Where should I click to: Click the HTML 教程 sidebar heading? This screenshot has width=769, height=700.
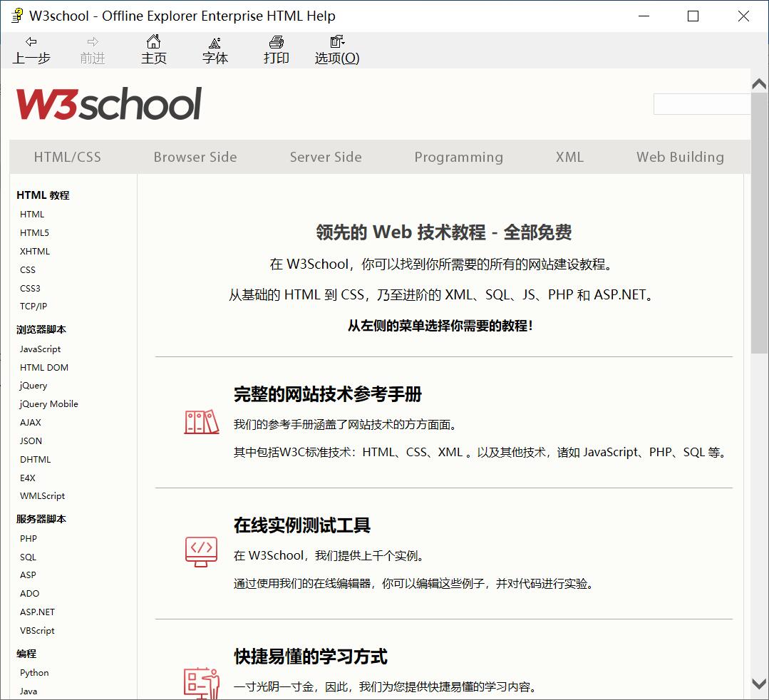click(43, 195)
